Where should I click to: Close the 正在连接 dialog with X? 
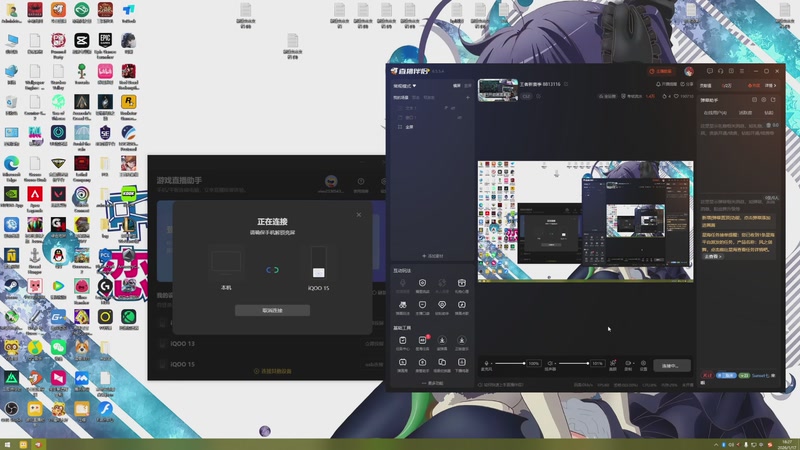coord(359,215)
